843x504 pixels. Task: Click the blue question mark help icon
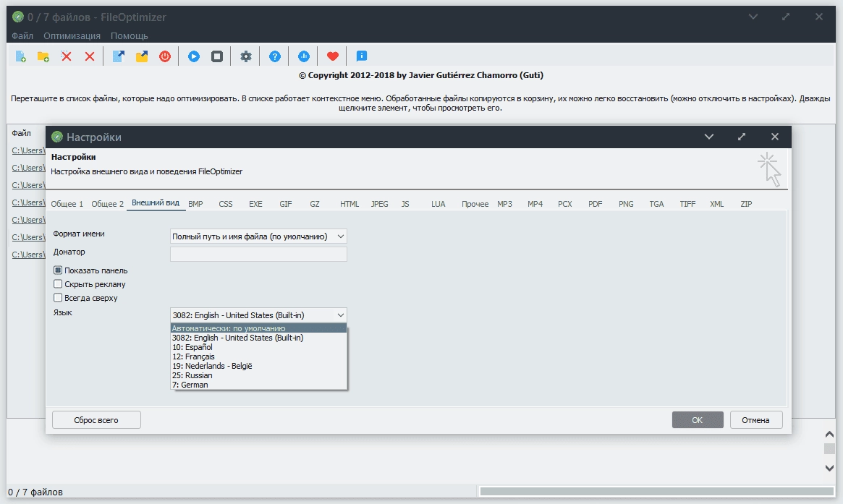click(275, 56)
